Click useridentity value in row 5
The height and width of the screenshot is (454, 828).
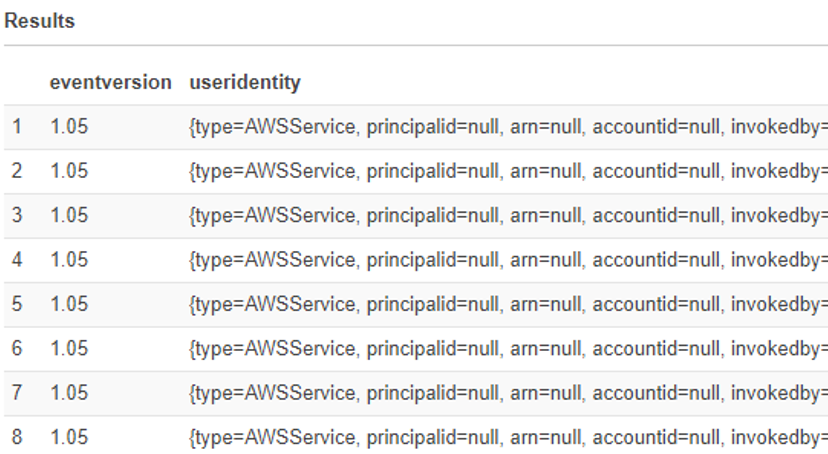[509, 305]
